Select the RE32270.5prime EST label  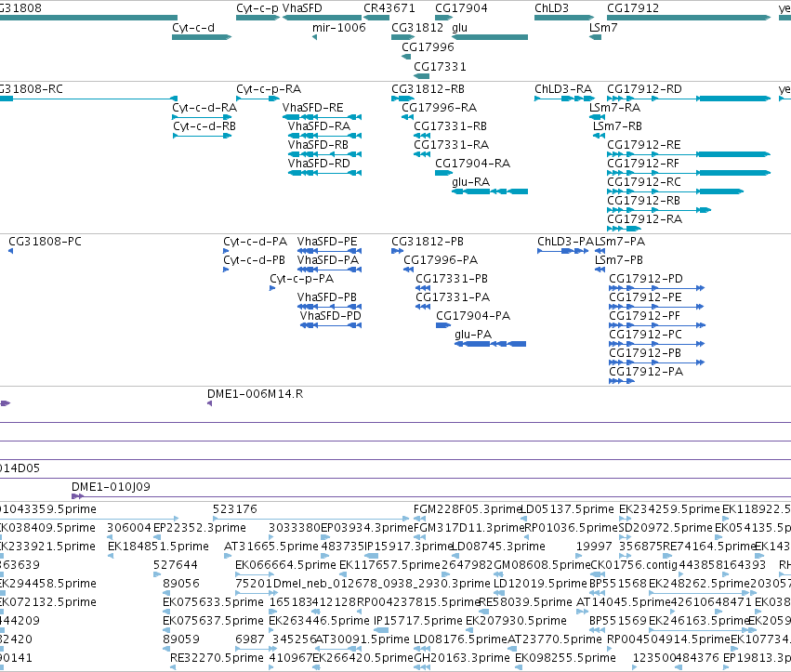217,658
